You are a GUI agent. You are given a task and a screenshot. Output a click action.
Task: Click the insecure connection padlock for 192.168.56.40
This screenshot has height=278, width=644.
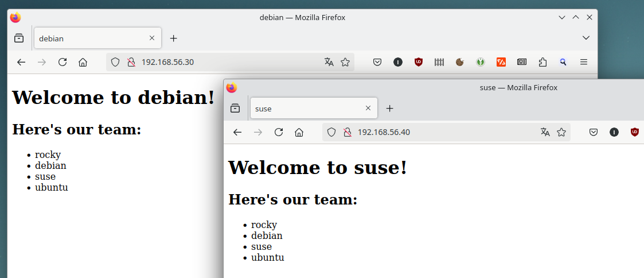pyautogui.click(x=347, y=132)
